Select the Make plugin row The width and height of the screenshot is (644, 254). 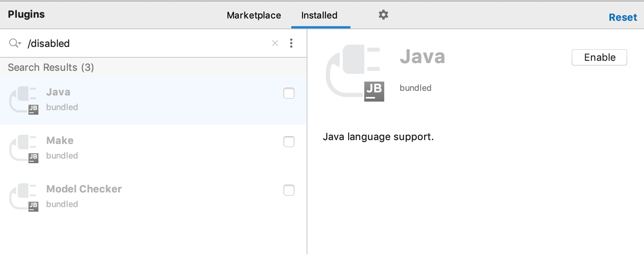click(154, 149)
